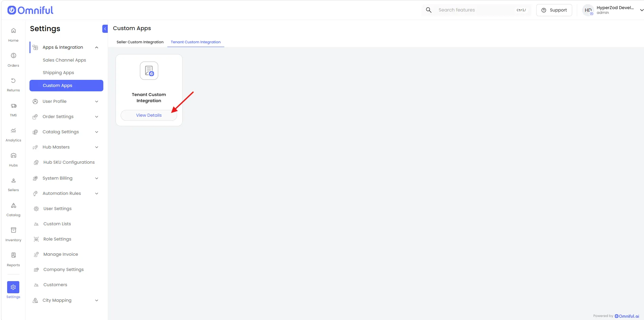Collapse the Settings panel arrow
The width and height of the screenshot is (644, 320).
[x=105, y=29]
